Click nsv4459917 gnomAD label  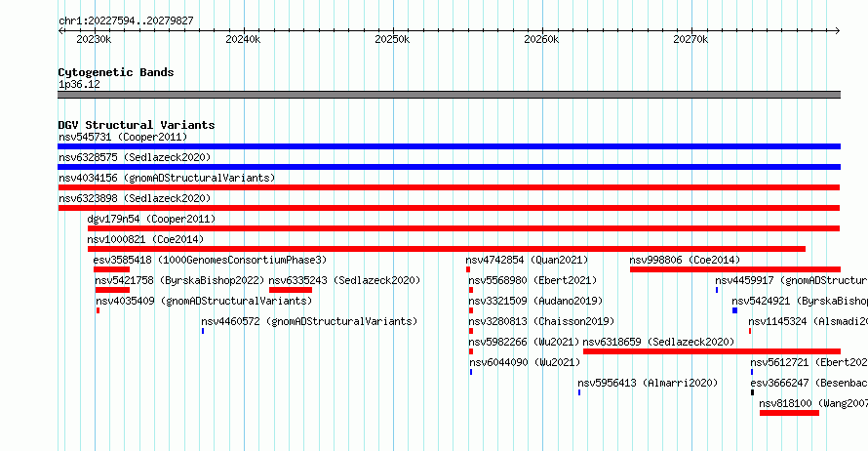point(792,280)
